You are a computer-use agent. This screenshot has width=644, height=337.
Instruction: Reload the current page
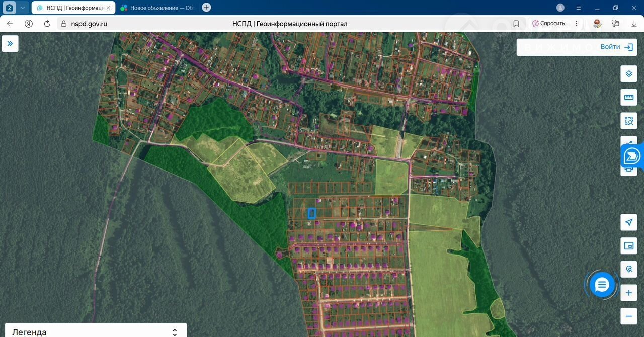tap(47, 24)
